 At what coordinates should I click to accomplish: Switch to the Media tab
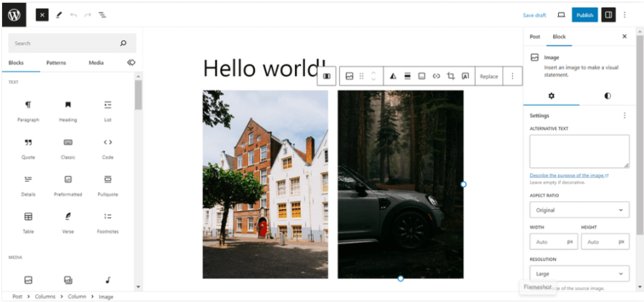tap(96, 63)
